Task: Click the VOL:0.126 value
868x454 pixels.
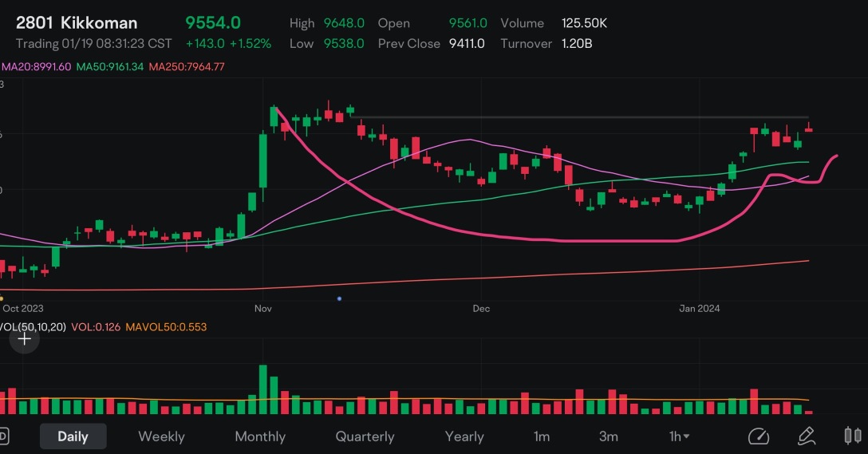Action: pos(96,326)
